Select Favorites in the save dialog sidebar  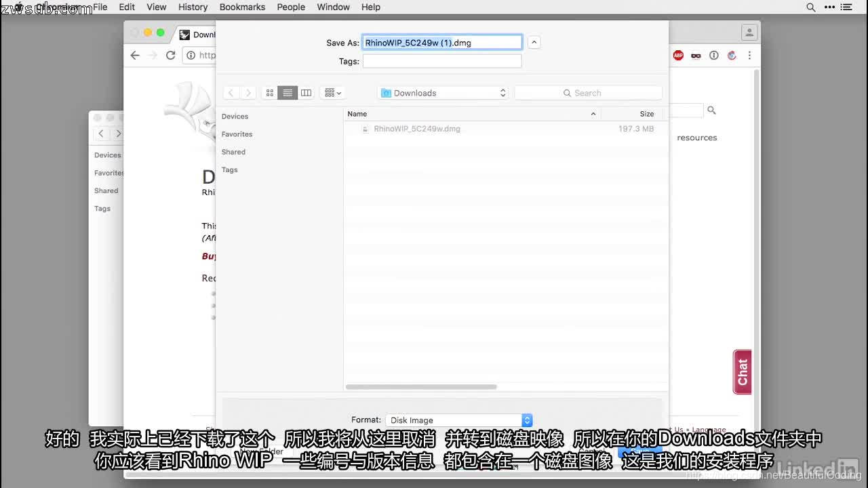[x=237, y=134]
